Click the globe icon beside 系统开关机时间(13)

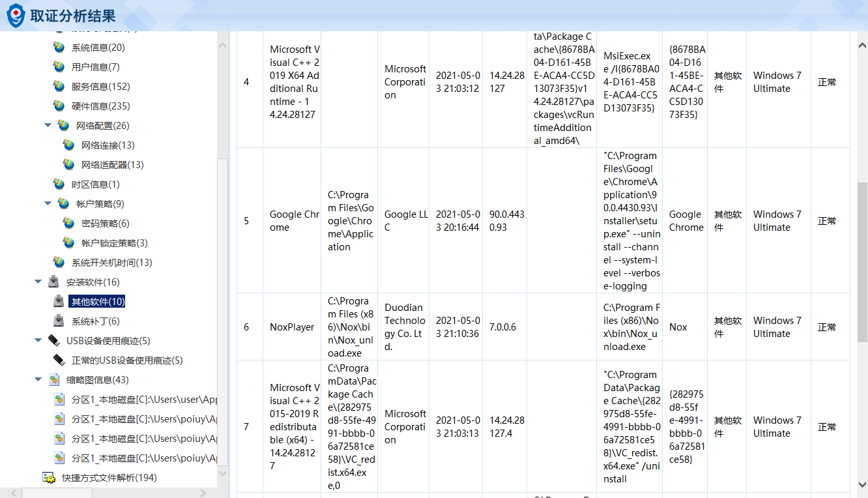[x=59, y=263]
